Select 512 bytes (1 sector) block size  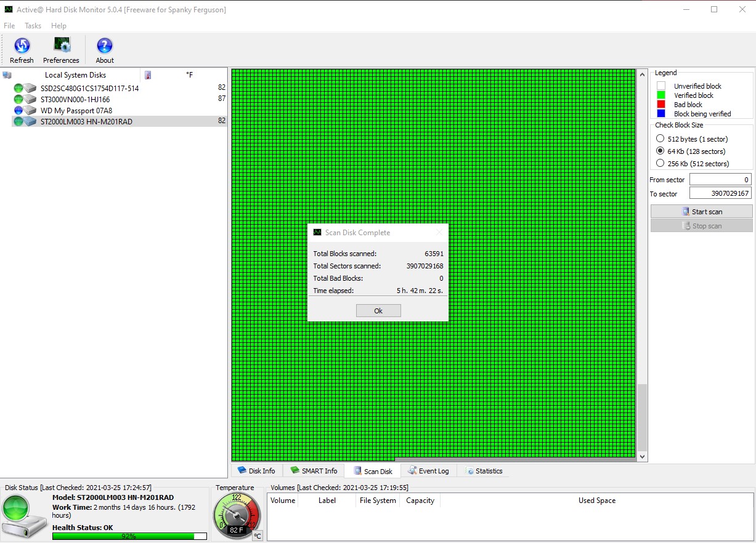pyautogui.click(x=660, y=139)
